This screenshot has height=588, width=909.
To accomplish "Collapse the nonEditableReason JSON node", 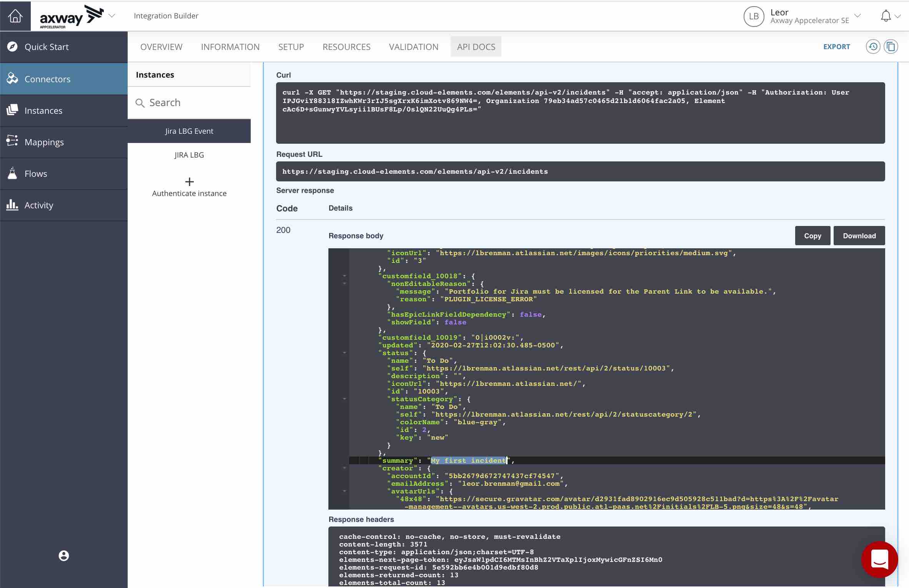I will pos(345,284).
